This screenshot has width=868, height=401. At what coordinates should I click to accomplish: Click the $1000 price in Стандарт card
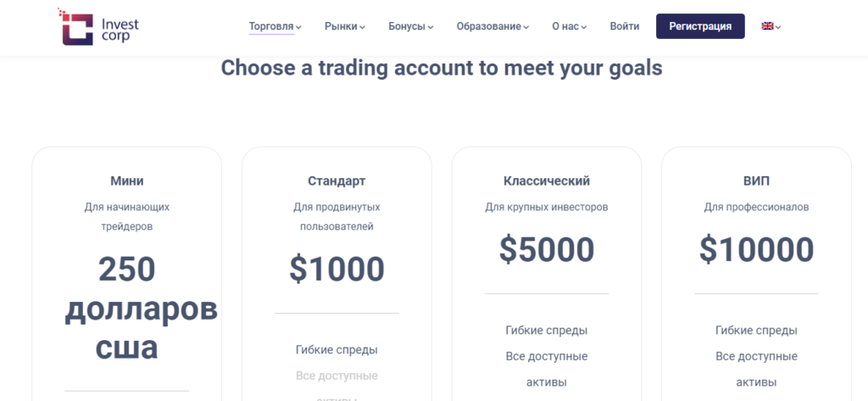tap(337, 270)
